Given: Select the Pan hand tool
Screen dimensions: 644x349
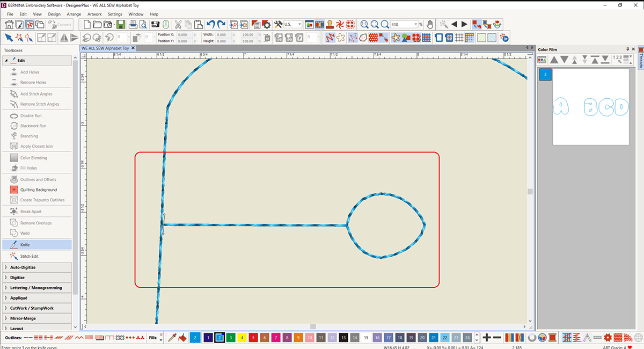Looking at the screenshot, I should click(429, 24).
